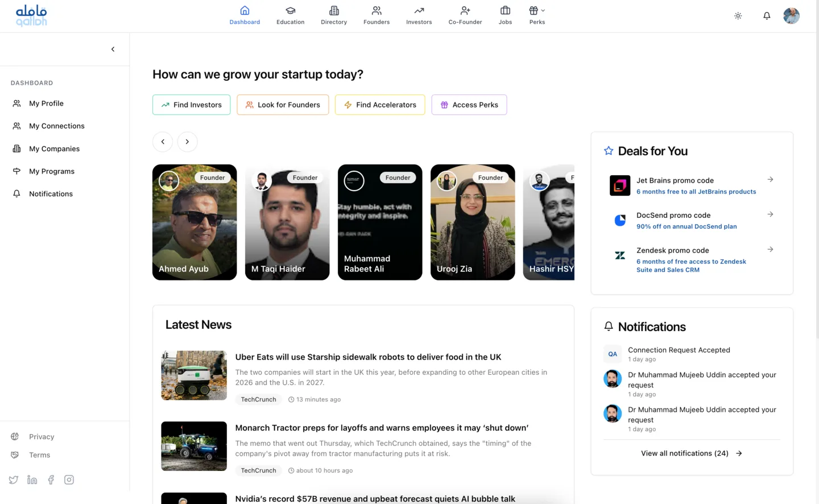Click the user avatar in top right

[791, 16]
